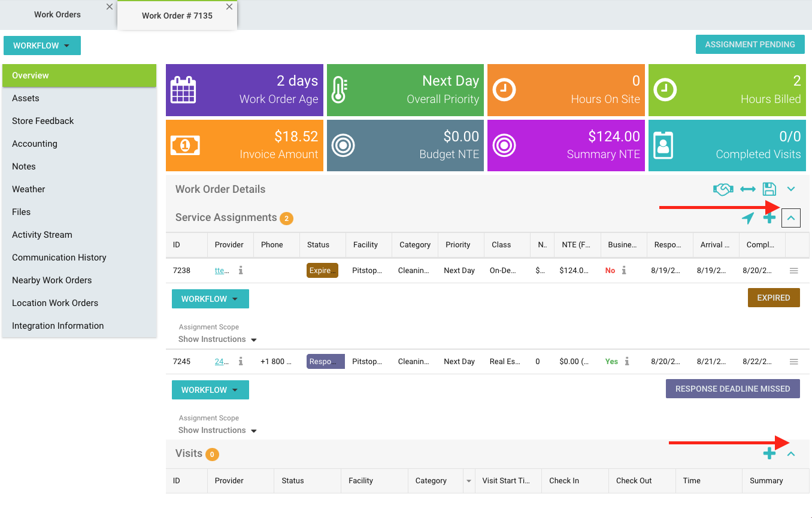Click the RESPONSE DEADLINE MISSED button

click(x=732, y=389)
